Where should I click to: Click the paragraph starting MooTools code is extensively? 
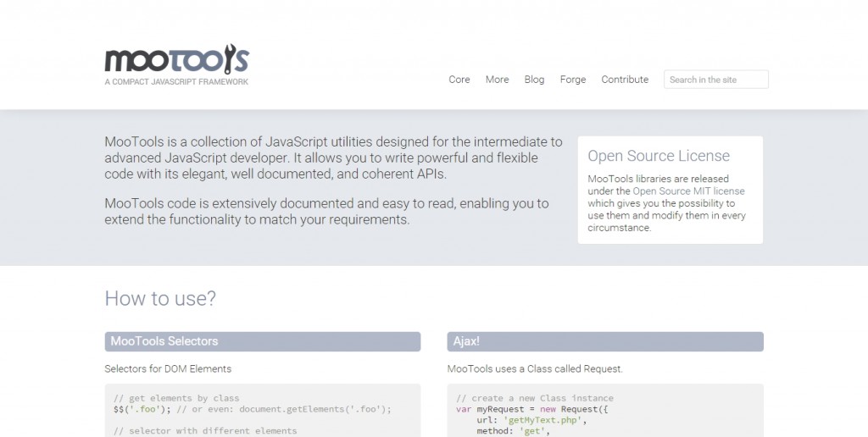click(x=326, y=212)
